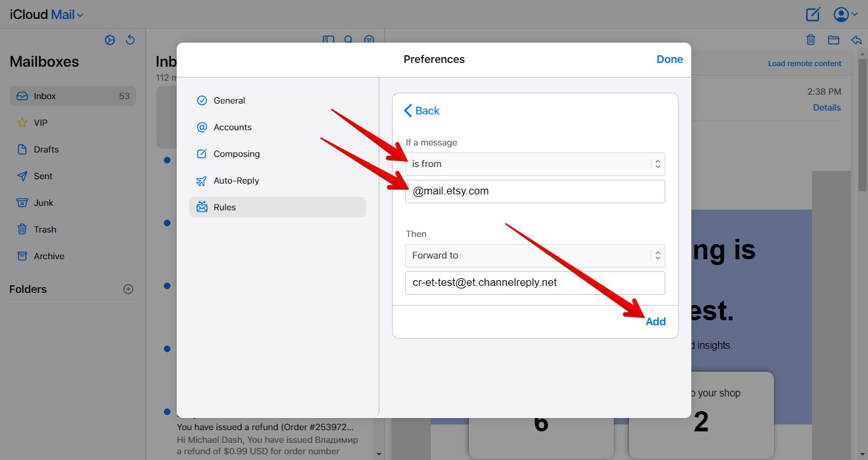Select the Drafts mailbox

click(72, 149)
